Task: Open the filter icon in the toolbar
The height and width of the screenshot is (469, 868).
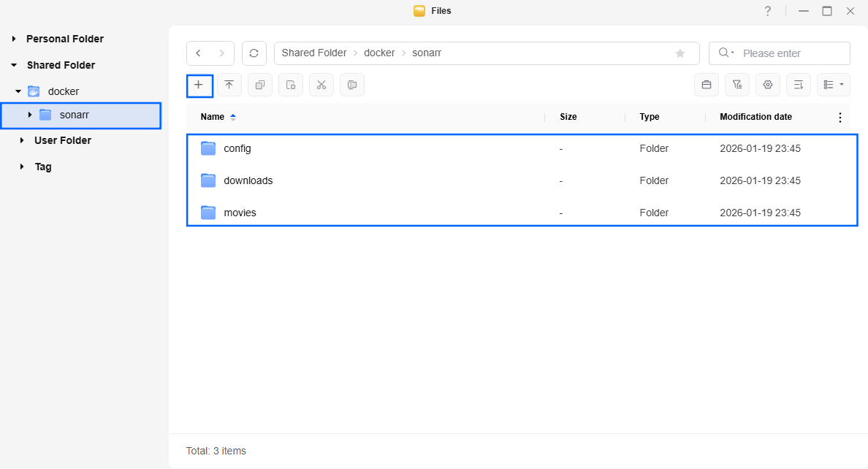Action: click(736, 85)
